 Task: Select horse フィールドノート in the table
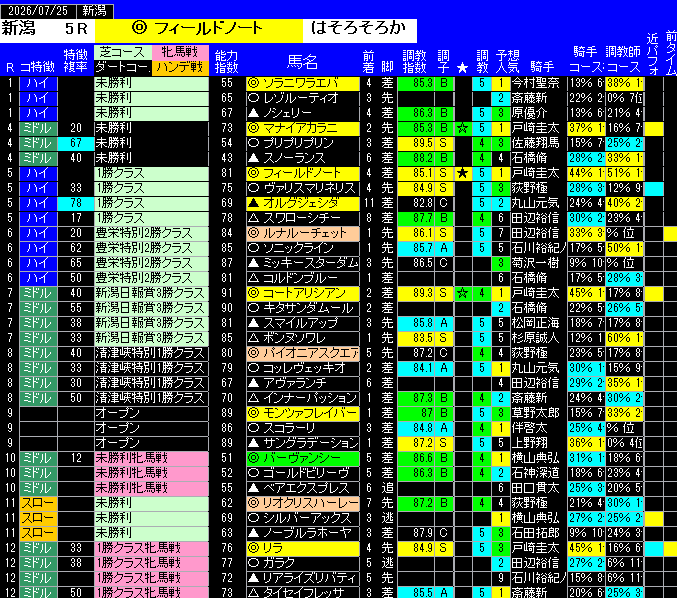[x=303, y=173]
